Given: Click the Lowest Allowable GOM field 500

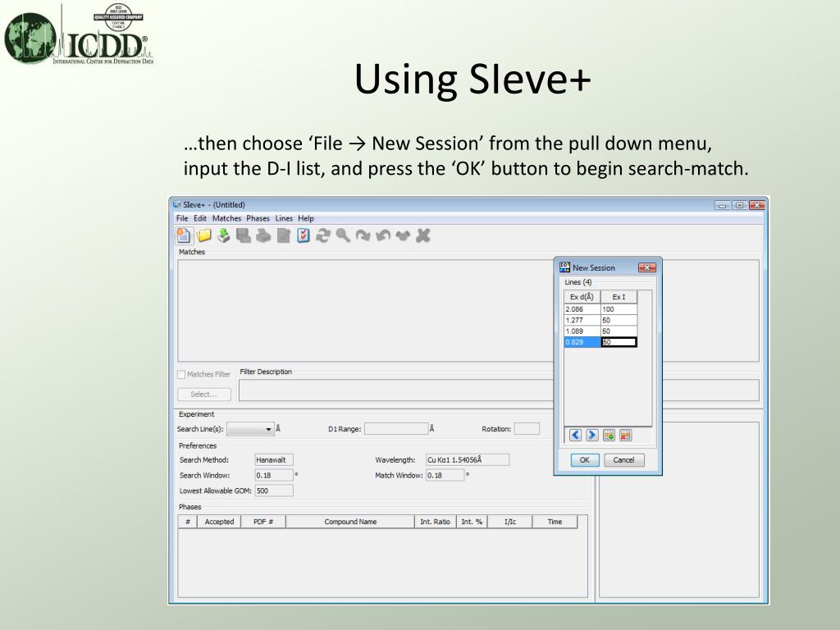Looking at the screenshot, I should (274, 491).
